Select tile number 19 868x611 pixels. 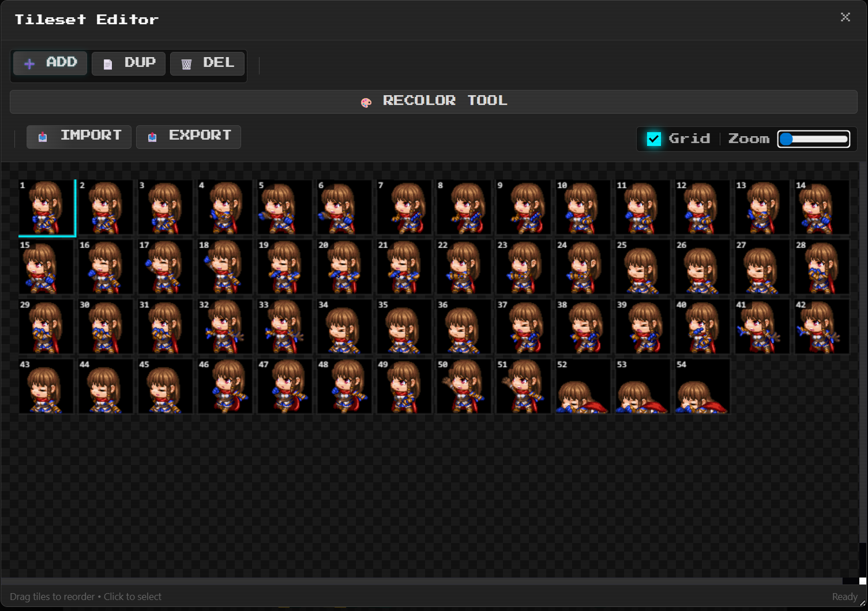coord(285,268)
